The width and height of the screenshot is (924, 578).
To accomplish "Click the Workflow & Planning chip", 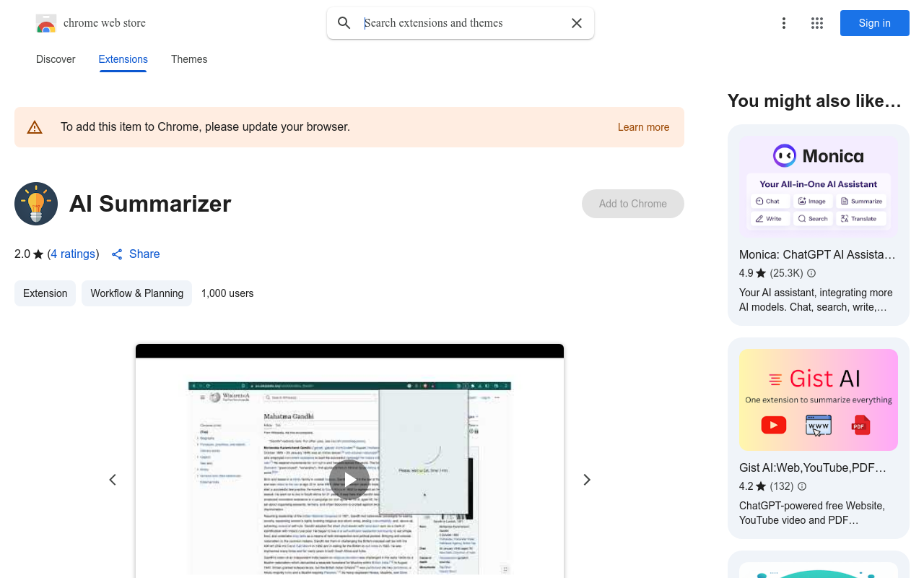I will point(136,293).
